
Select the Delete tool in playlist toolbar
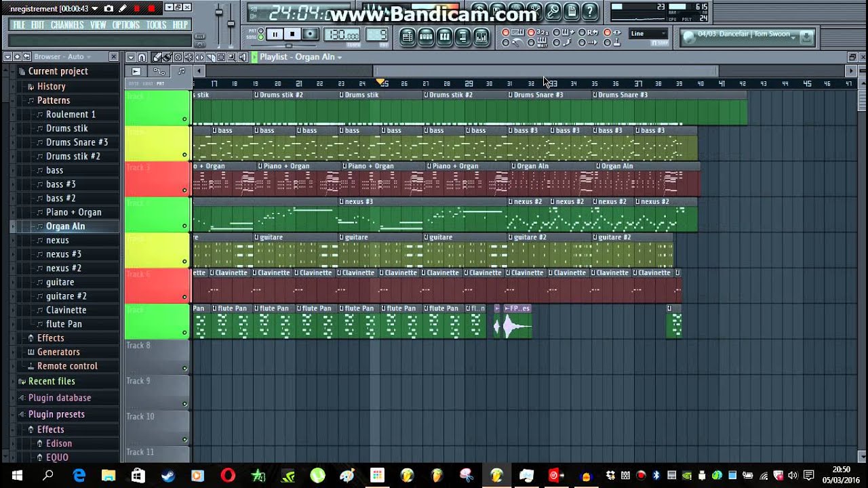coord(178,57)
